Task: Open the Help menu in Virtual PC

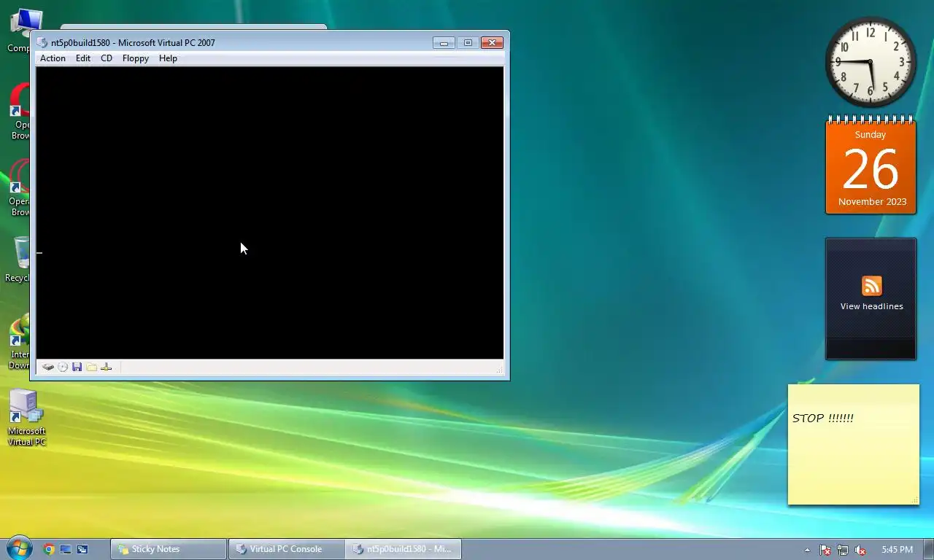Action: coord(168,58)
